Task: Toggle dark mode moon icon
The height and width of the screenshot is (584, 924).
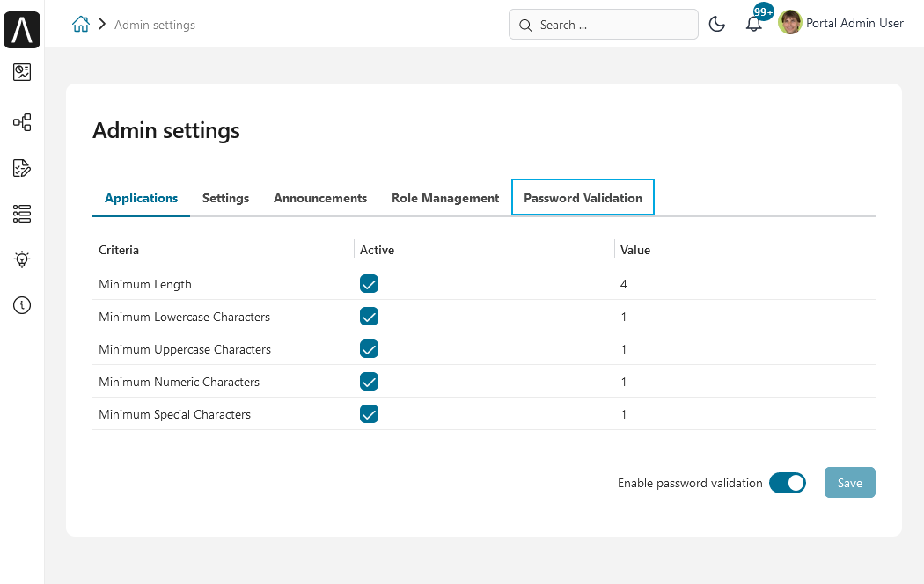Action: click(716, 24)
